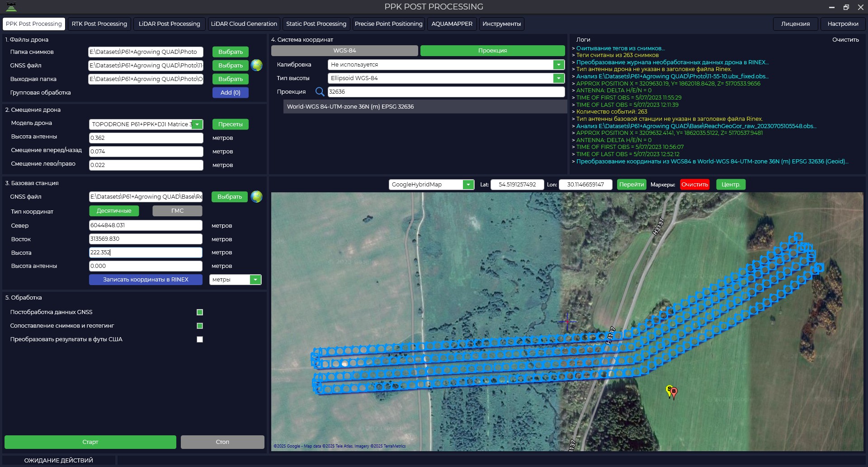Click Записать координаты в RINEX button
Image resolution: width=868 pixels, height=467 pixels.
[146, 280]
